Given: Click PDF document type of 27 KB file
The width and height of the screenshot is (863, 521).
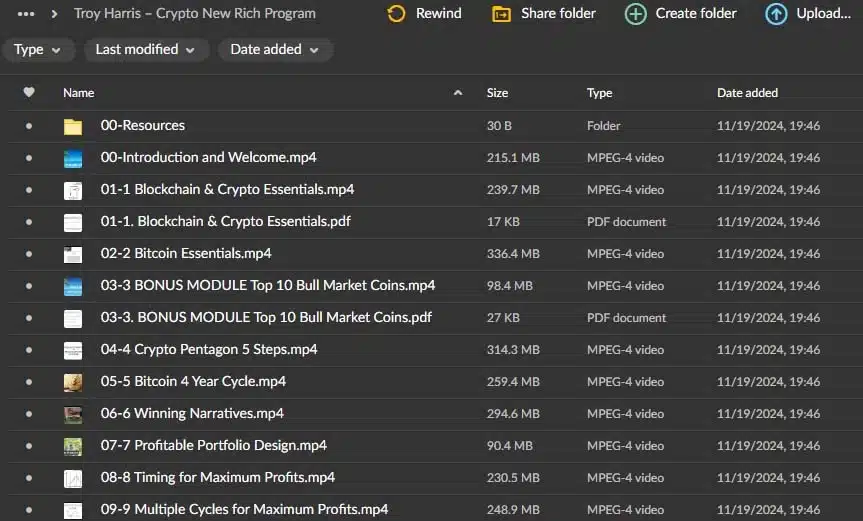Looking at the screenshot, I should tap(626, 317).
